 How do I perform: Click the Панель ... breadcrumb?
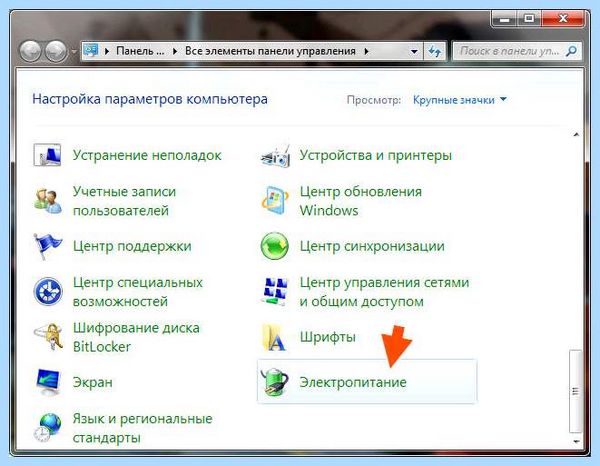click(x=140, y=51)
